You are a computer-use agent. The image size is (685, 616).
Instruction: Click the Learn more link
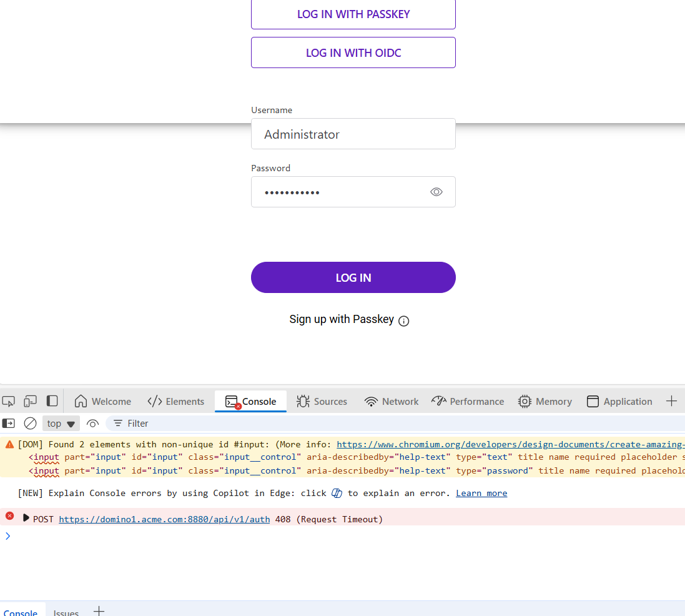(481, 493)
